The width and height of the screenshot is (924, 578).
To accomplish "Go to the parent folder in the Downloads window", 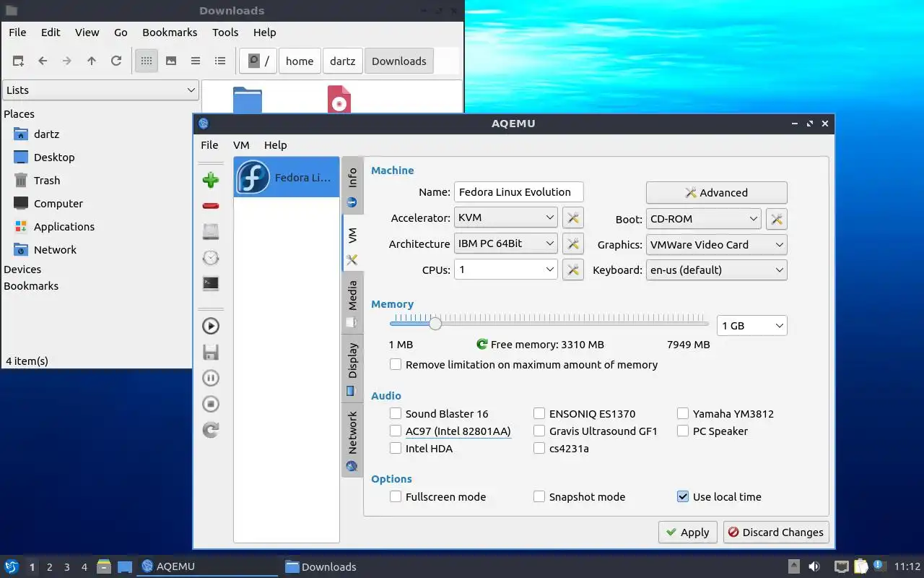I will [92, 61].
